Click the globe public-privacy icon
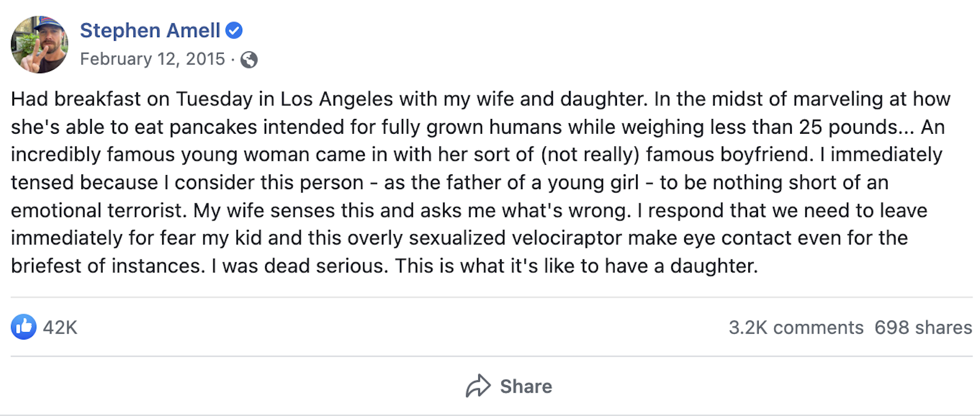This screenshot has width=980, height=416. [x=249, y=60]
